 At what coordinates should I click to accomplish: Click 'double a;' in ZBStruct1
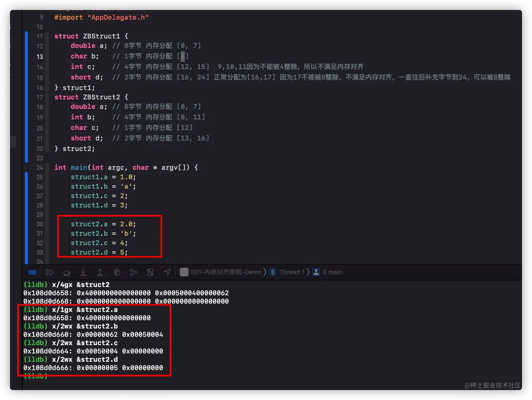(89, 46)
